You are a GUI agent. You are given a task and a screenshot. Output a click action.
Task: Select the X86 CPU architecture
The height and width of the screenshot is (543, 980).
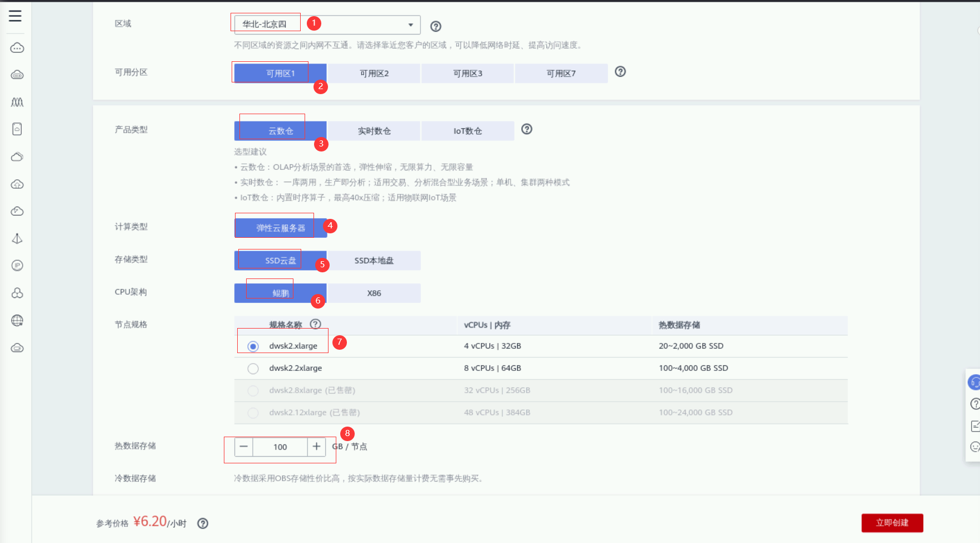374,293
